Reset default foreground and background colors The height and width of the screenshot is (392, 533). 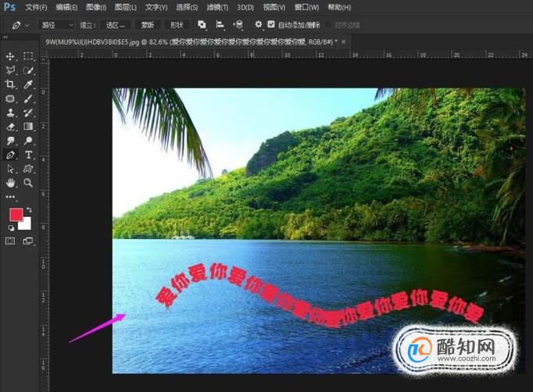tap(11, 228)
